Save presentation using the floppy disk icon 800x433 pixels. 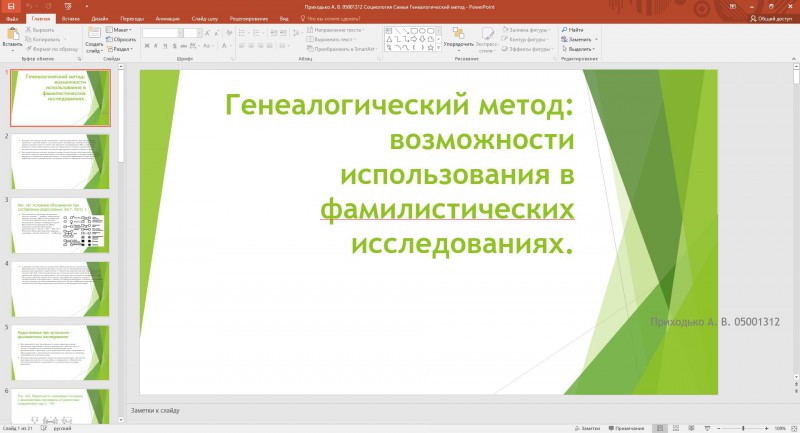[x=11, y=7]
